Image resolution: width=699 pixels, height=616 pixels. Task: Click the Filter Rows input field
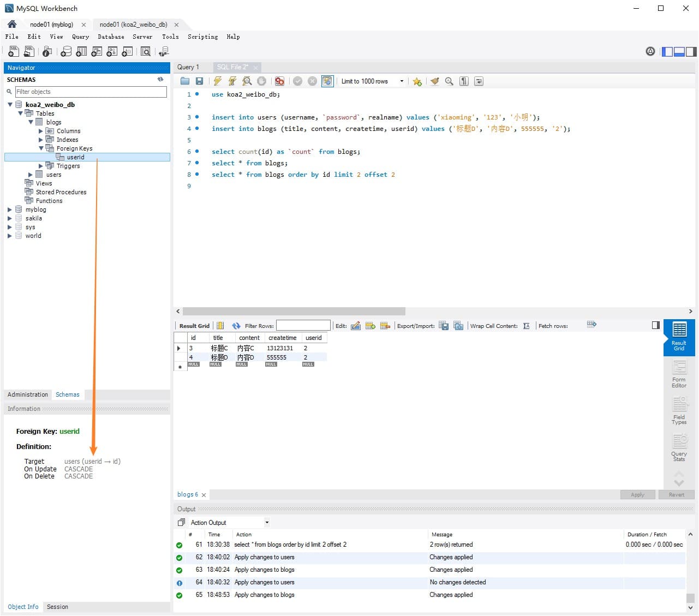pos(303,326)
